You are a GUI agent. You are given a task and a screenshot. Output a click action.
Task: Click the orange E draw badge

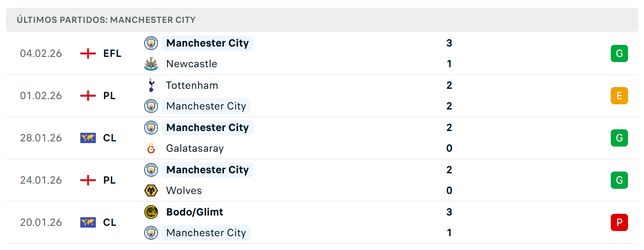click(619, 96)
